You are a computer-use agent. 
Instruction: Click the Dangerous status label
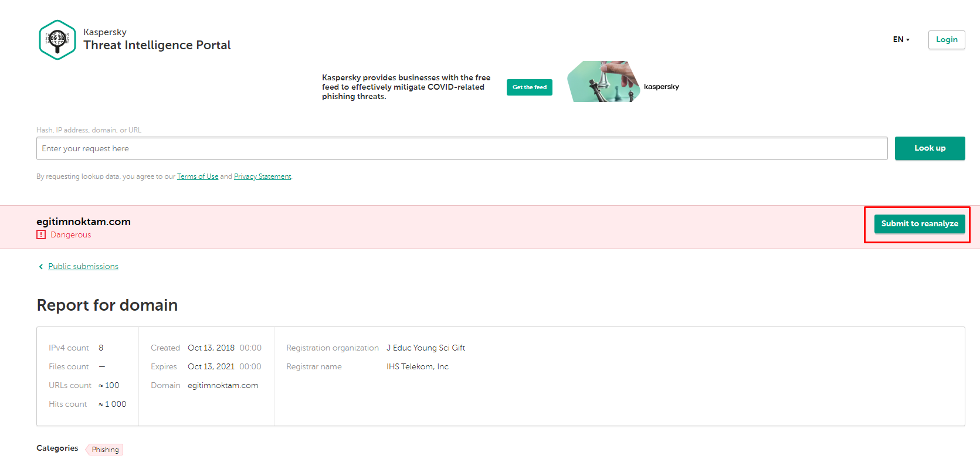[71, 234]
